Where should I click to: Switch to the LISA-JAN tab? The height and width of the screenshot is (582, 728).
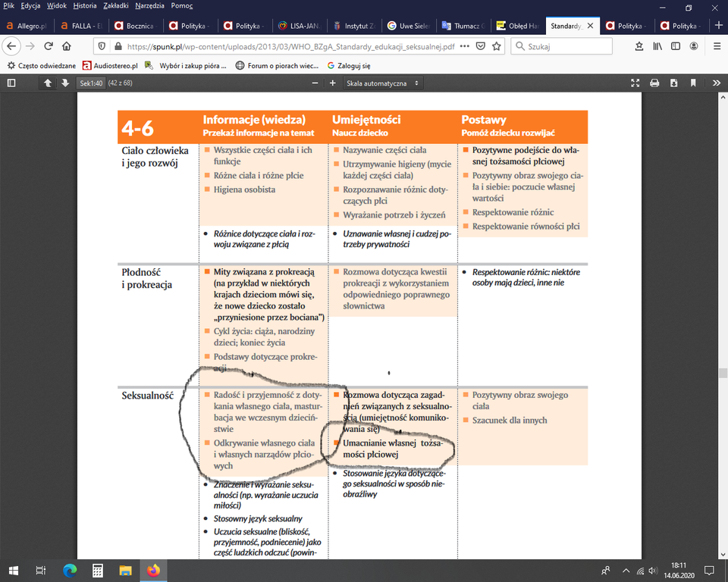coord(300,26)
